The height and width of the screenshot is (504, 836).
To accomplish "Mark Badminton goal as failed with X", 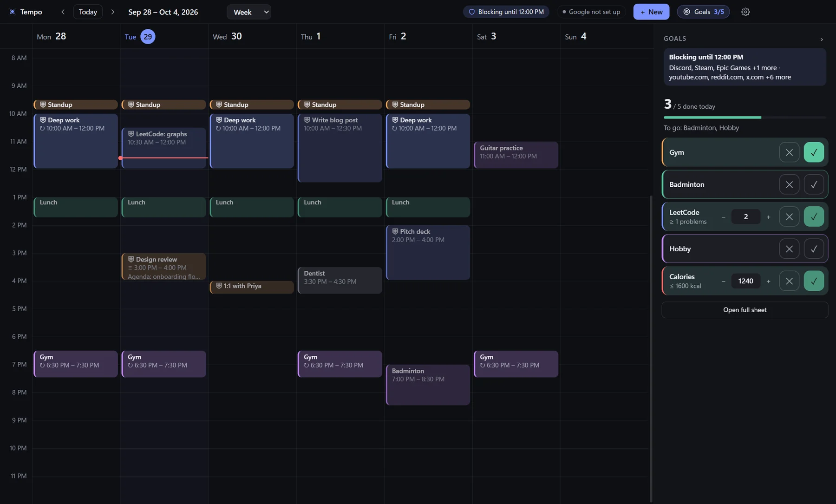I will click(789, 184).
